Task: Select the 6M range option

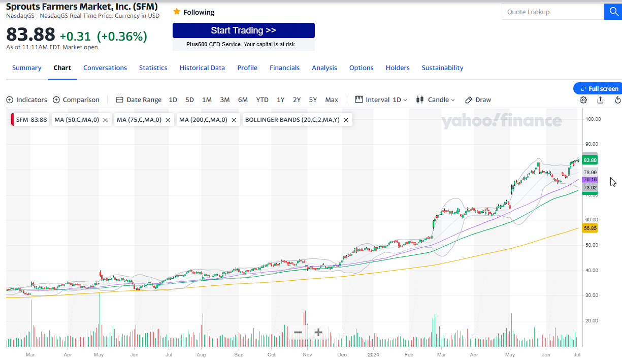Action: [x=243, y=100]
